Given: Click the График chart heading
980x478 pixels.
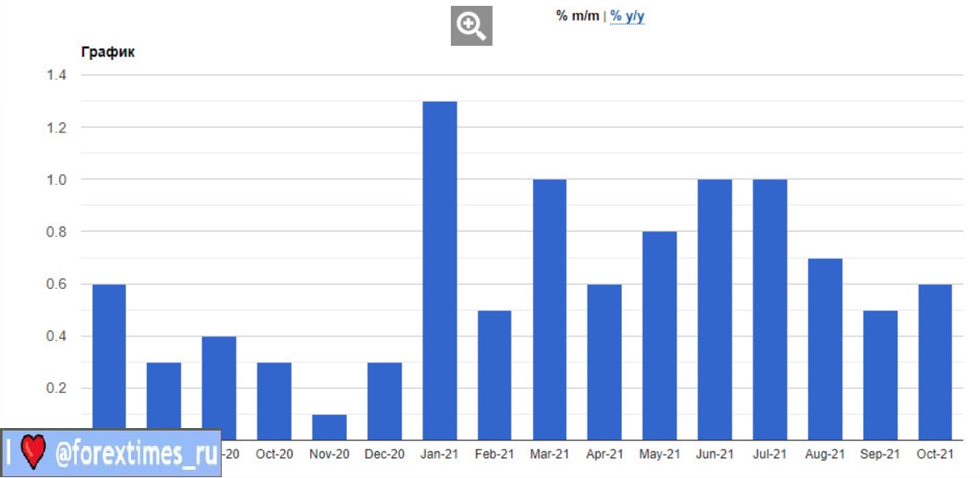Looking at the screenshot, I should click(x=107, y=52).
